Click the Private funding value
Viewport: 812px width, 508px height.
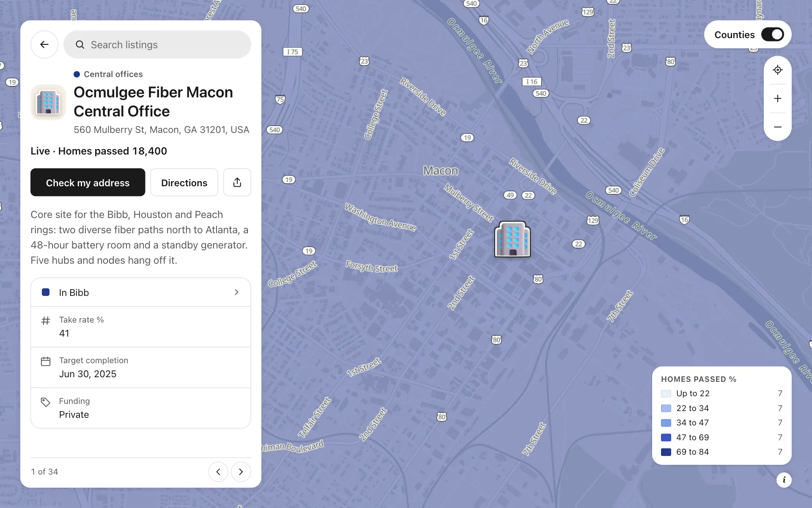[x=74, y=414]
